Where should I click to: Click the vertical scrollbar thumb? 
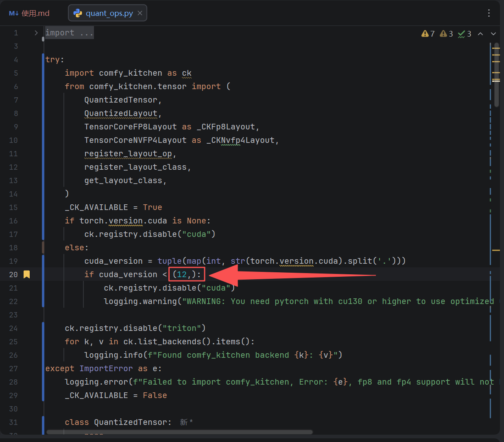pos(497,75)
